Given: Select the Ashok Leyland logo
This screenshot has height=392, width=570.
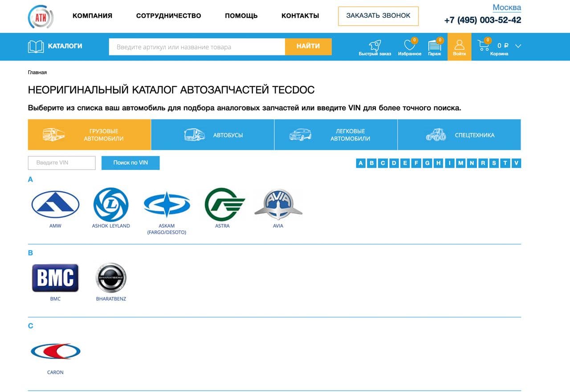Looking at the screenshot, I should click(111, 205).
